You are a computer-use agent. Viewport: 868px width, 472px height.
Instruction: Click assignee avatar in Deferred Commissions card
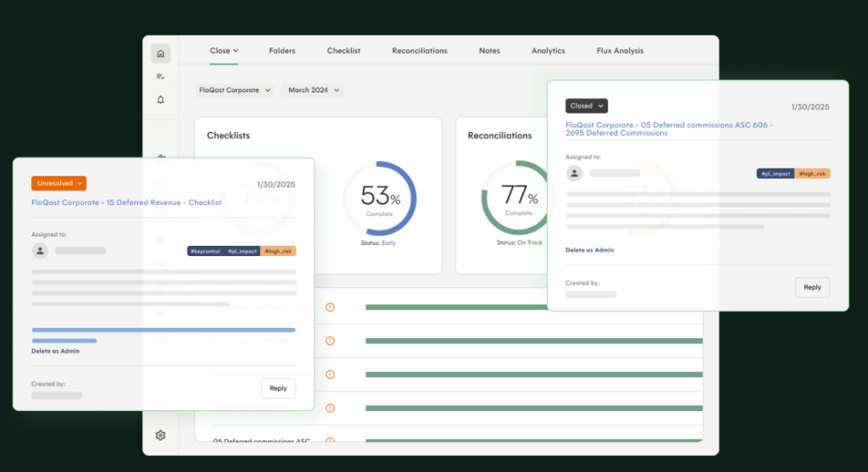(575, 174)
